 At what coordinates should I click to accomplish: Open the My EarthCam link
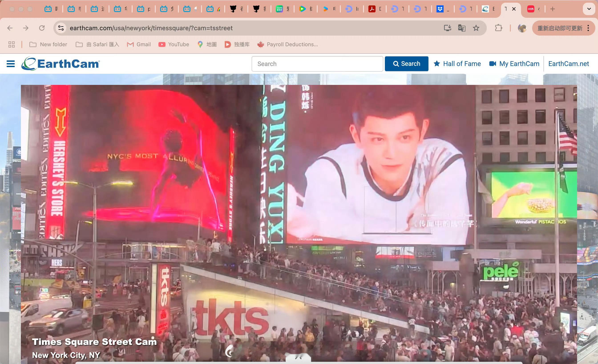tap(514, 64)
